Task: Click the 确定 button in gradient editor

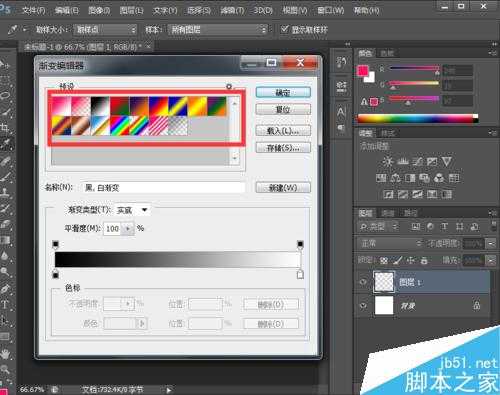Action: [x=283, y=92]
